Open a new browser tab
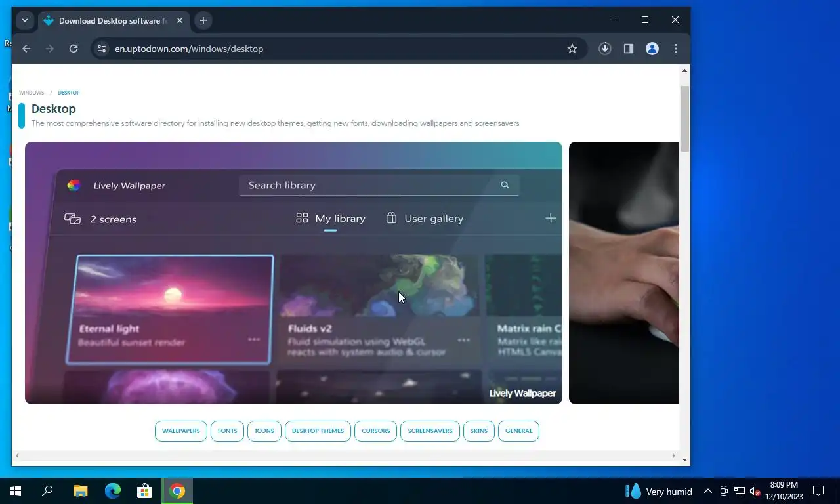The height and width of the screenshot is (504, 840). 203,20
